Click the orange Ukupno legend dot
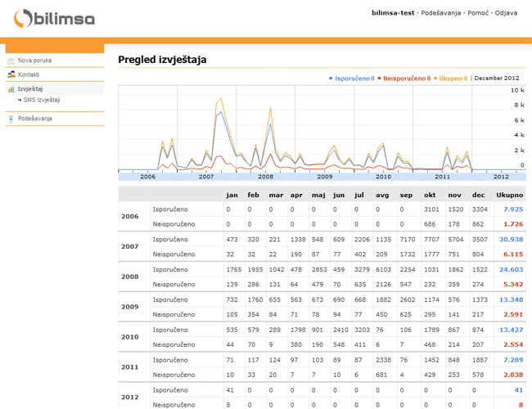This screenshot has width=532, height=409. click(435, 79)
